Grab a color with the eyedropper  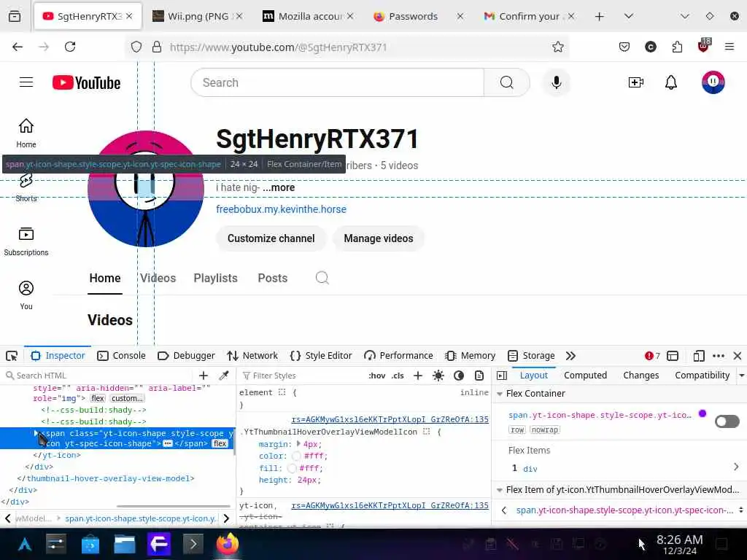[223, 376]
